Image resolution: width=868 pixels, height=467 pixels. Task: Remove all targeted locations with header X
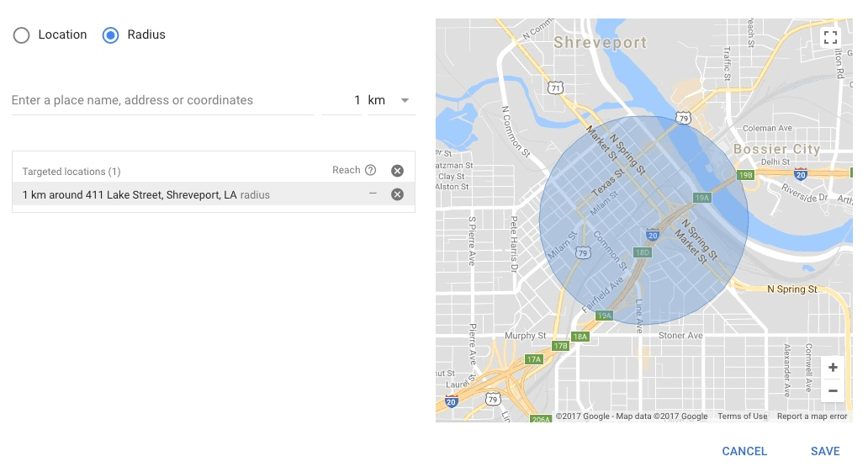[398, 171]
